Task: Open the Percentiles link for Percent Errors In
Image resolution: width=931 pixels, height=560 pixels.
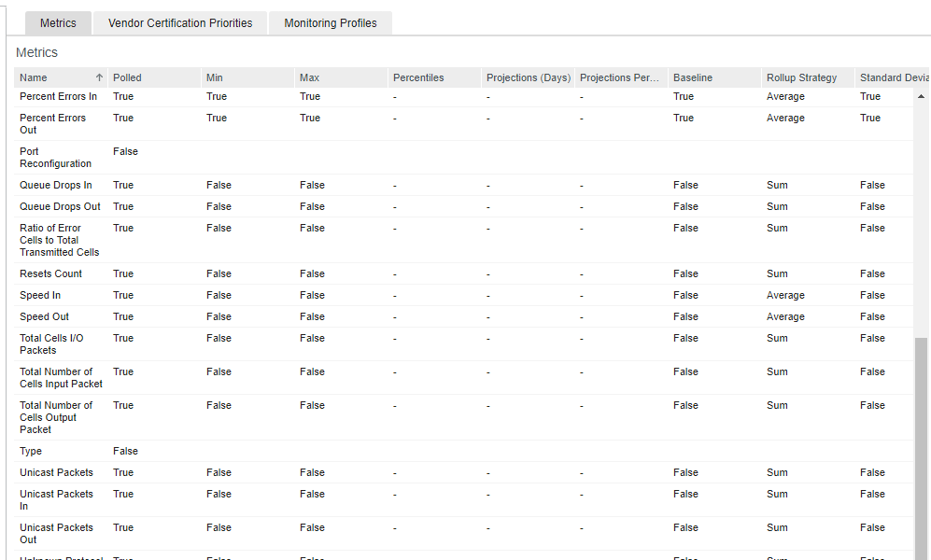Action: 394,96
